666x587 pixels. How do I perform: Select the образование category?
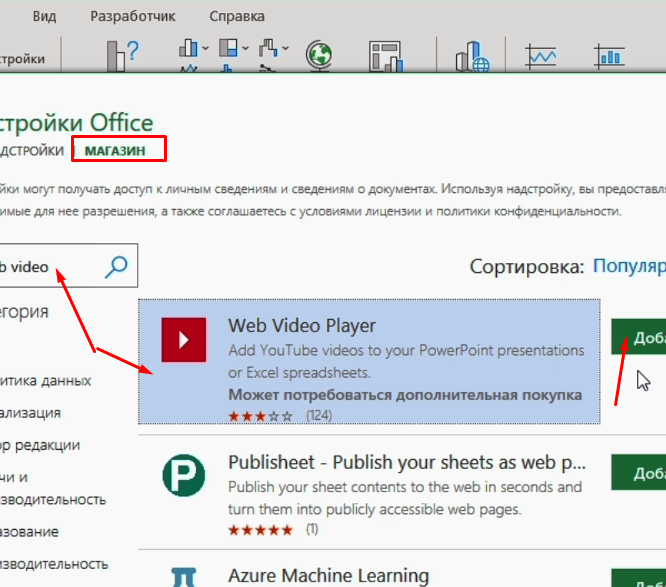tap(29, 532)
